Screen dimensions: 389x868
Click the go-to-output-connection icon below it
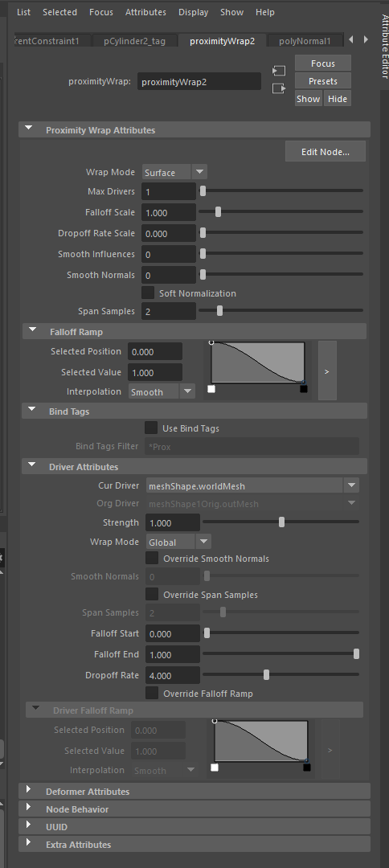(x=279, y=88)
